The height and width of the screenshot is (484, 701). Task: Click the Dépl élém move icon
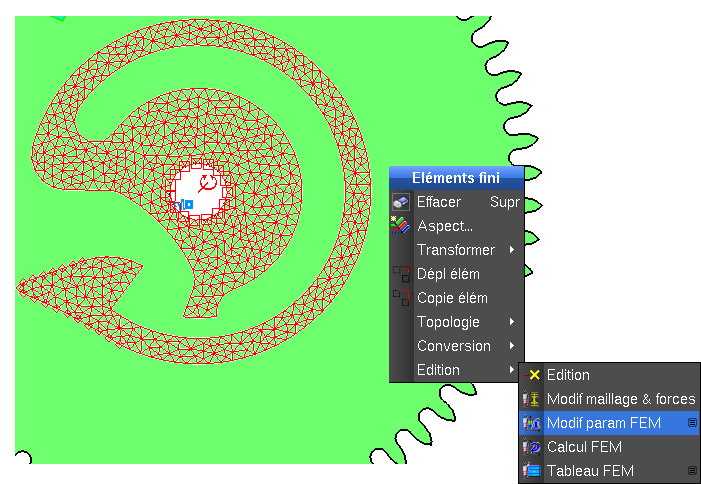(401, 274)
